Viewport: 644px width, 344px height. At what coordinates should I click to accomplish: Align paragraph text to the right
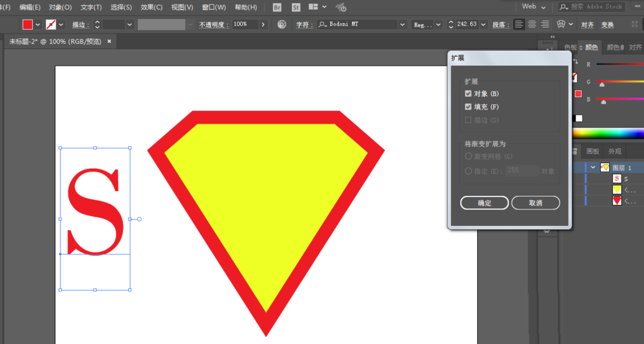(545, 24)
